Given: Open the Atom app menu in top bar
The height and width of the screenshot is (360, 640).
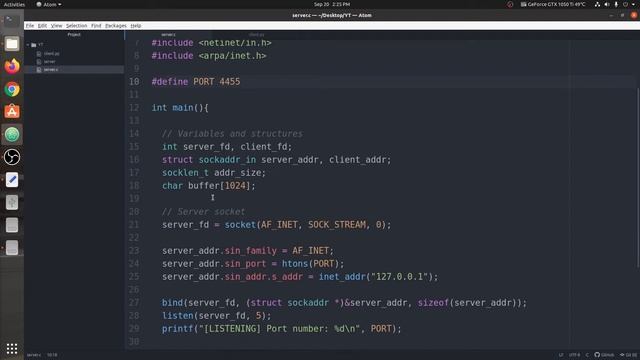Looking at the screenshot, I should click(x=49, y=4).
